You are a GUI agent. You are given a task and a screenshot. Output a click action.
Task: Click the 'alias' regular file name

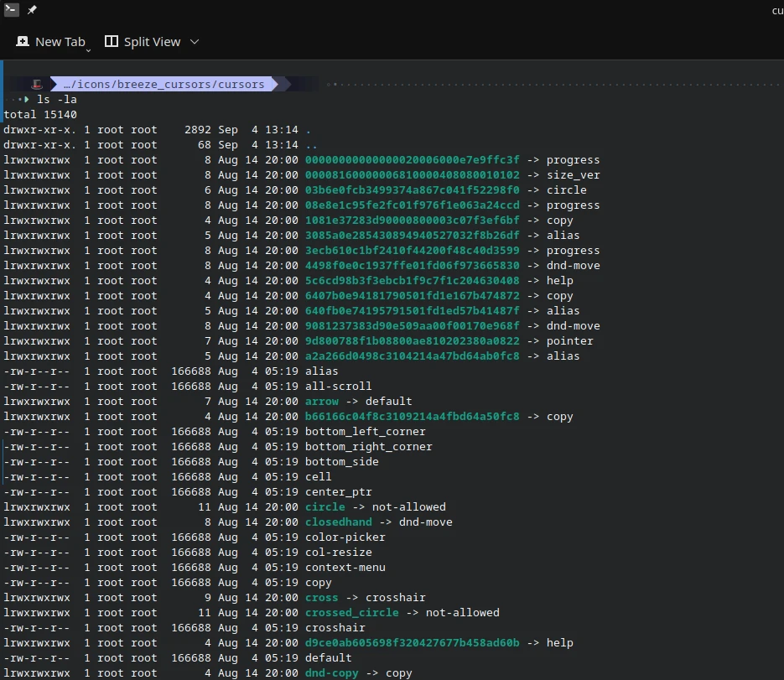point(321,371)
